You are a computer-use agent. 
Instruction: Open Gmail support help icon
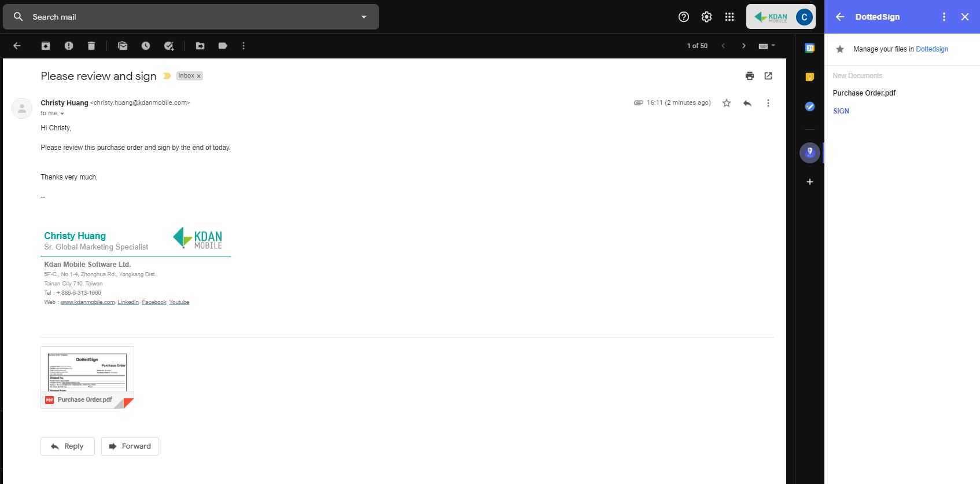pyautogui.click(x=684, y=17)
